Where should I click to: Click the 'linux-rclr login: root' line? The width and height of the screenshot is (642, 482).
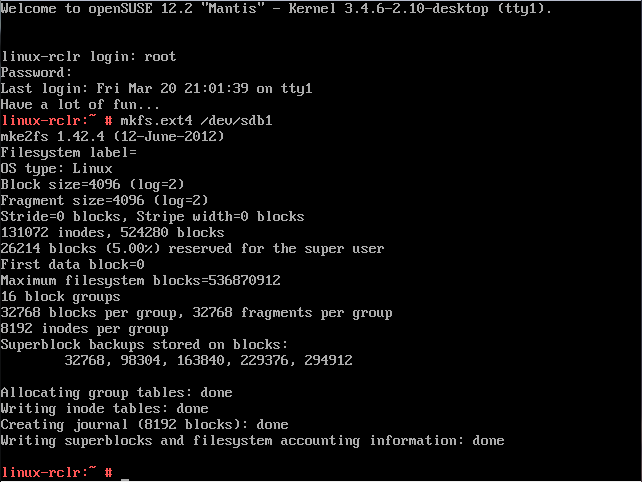coord(88,56)
